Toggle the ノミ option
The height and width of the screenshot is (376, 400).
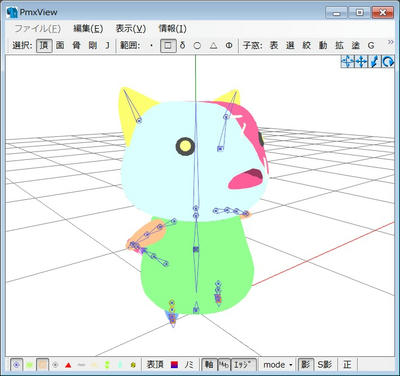pyautogui.click(x=189, y=365)
